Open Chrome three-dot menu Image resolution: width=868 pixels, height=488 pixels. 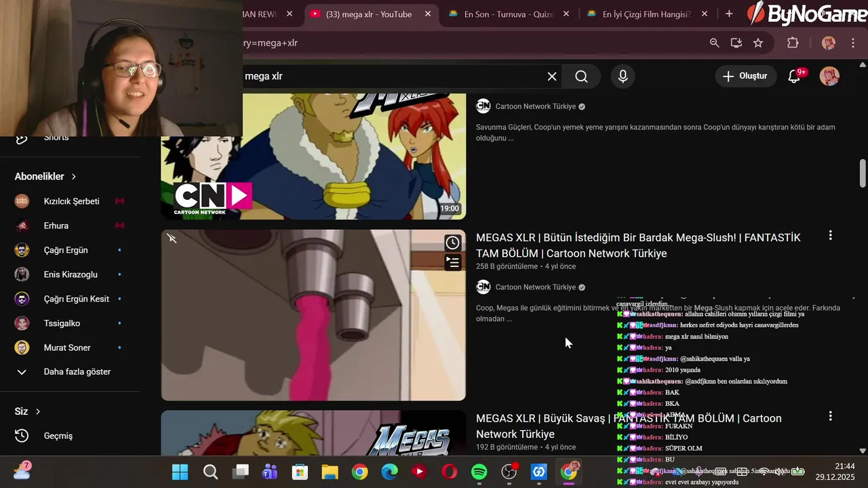tap(853, 43)
